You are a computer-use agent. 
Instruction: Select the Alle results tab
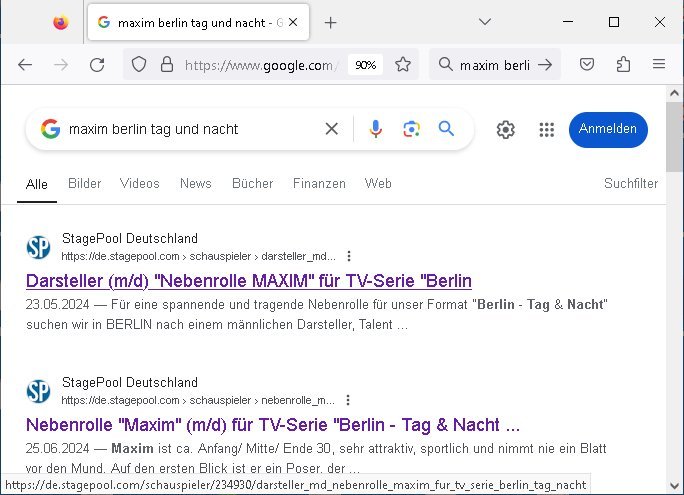tap(37, 184)
